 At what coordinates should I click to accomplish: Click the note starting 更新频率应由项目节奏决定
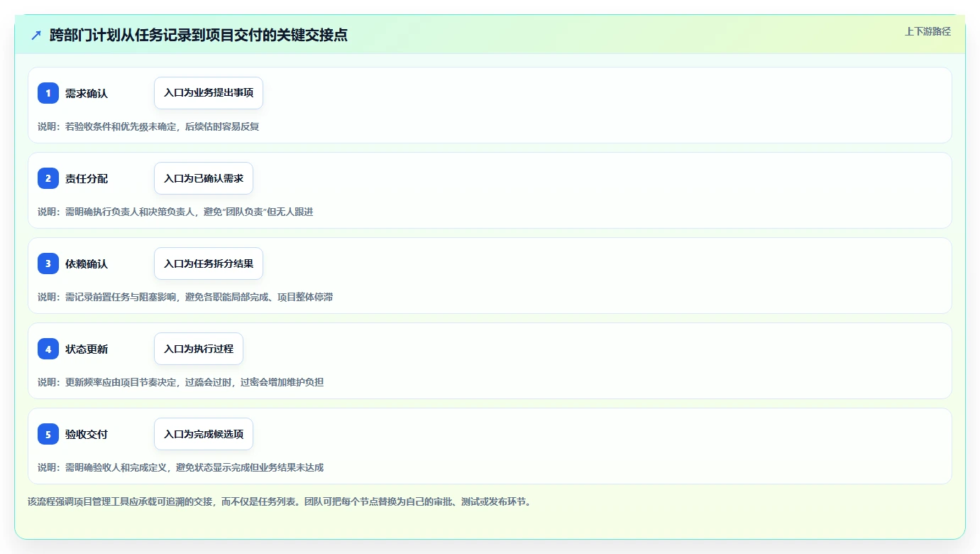pyautogui.click(x=181, y=382)
